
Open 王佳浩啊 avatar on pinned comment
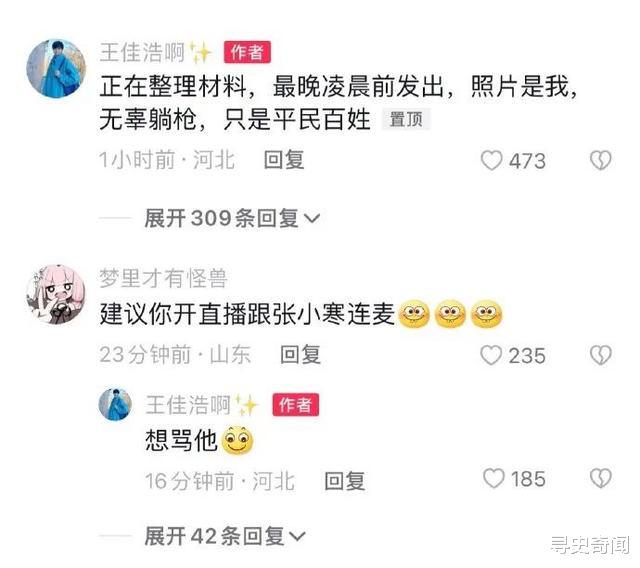56,68
